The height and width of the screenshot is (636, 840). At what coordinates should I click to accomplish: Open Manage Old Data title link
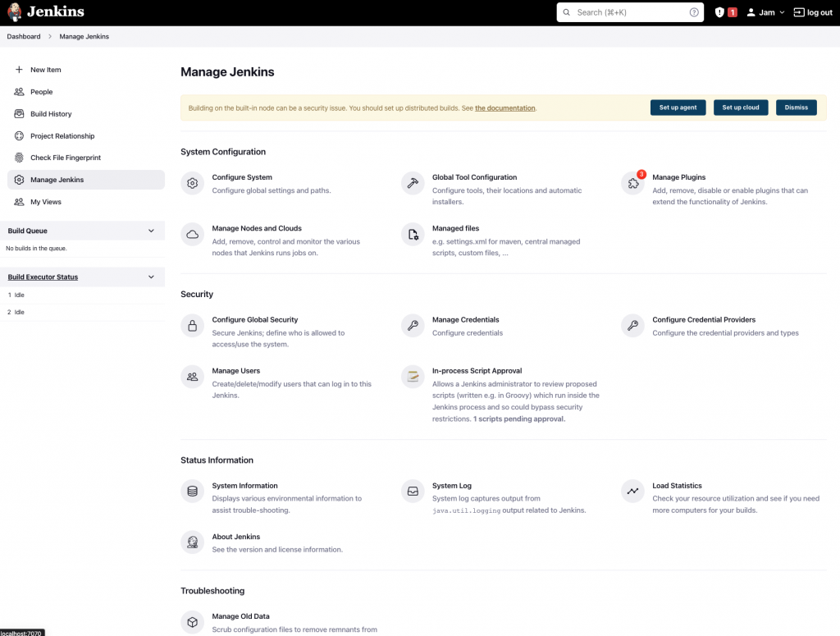pyautogui.click(x=240, y=616)
